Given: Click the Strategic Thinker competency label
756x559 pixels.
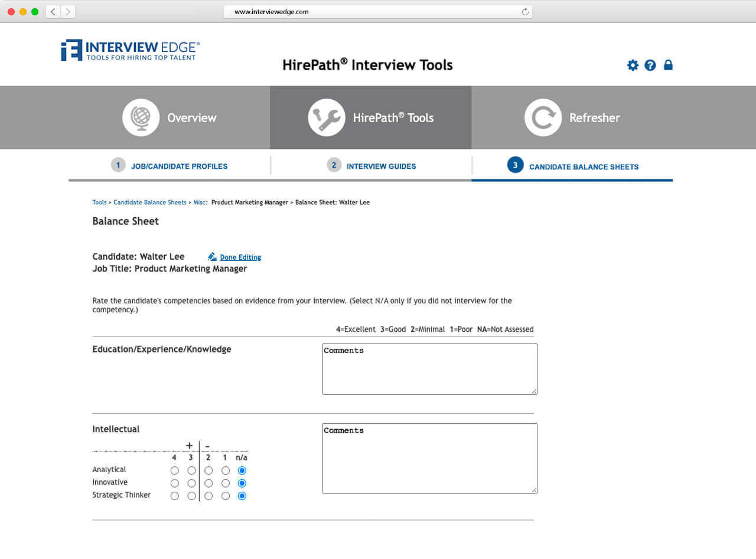Looking at the screenshot, I should (122, 495).
